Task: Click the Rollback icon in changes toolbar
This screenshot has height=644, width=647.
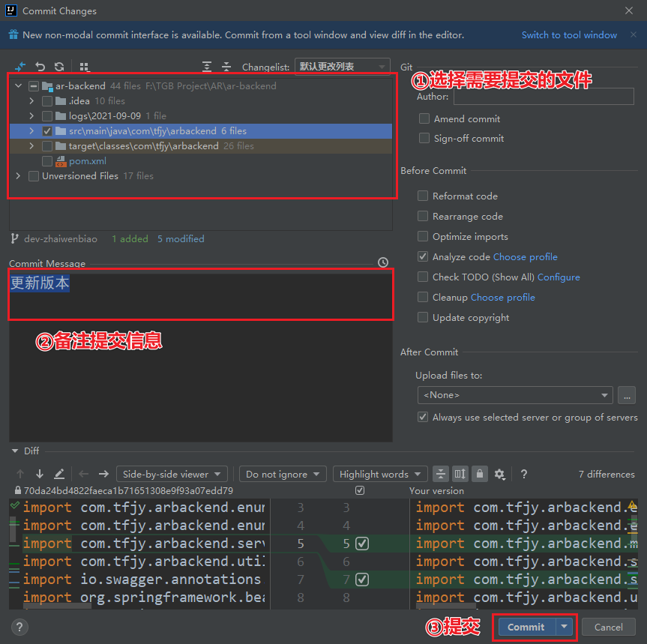Action: point(40,67)
